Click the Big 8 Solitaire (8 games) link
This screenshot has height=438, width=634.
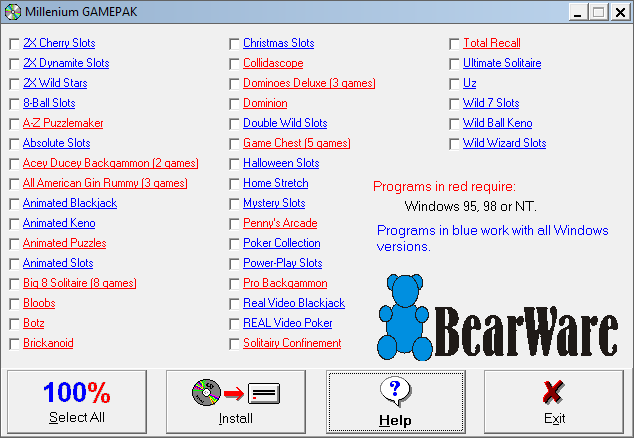tap(80, 283)
